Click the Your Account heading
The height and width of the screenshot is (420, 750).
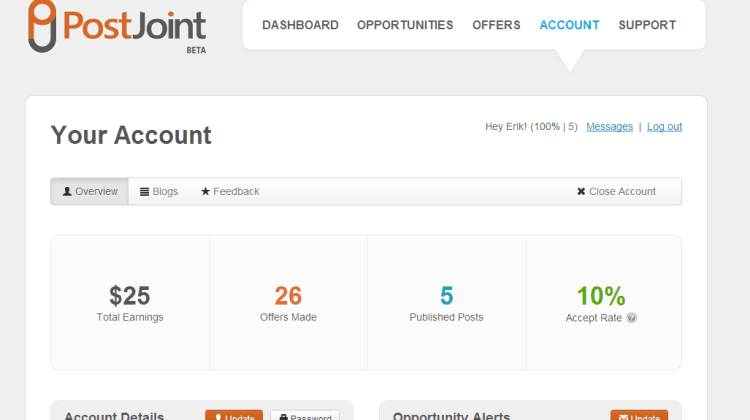tap(131, 135)
